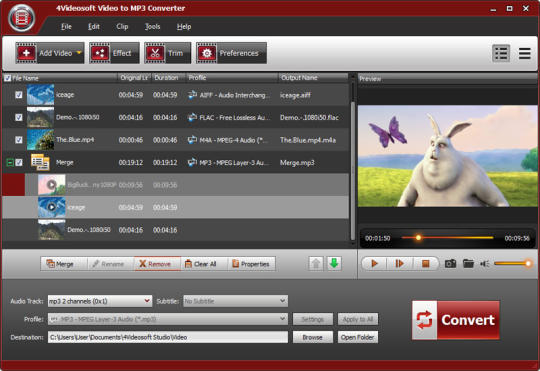540x371 pixels.
Task: Click the Destination path field
Action: coord(168,337)
